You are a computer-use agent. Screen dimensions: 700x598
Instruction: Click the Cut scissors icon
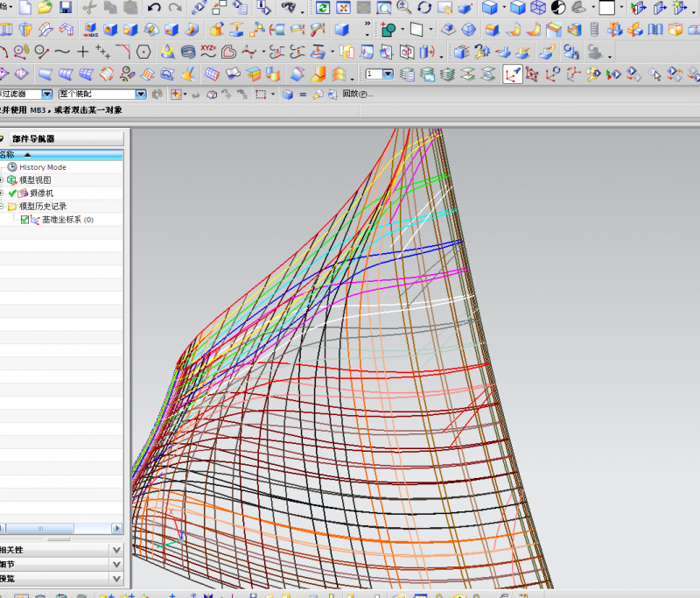89,8
